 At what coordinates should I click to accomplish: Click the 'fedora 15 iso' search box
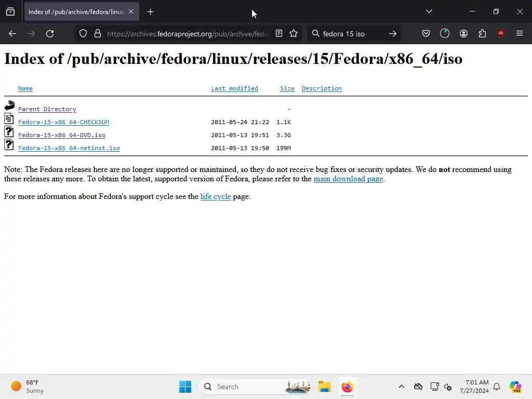coord(353,34)
